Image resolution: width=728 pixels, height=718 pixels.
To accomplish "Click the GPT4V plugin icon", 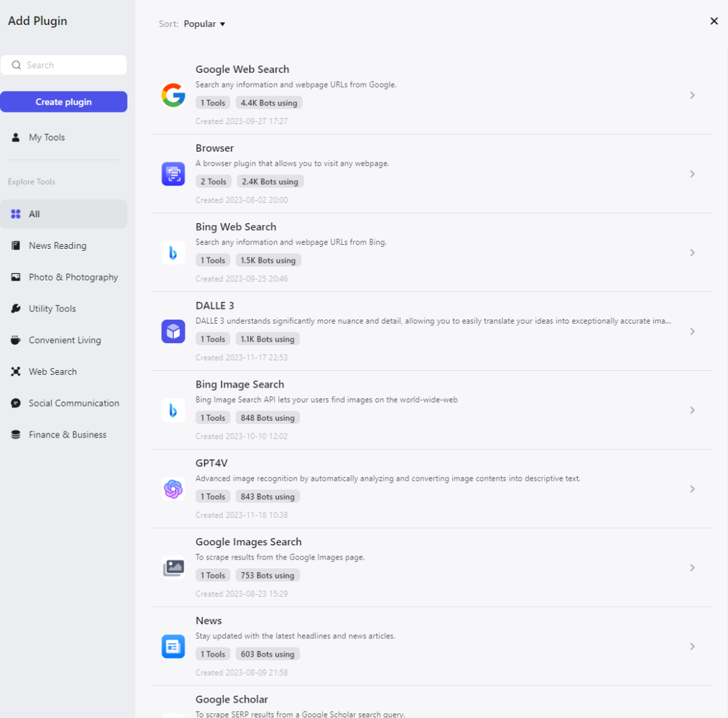I will point(173,489).
